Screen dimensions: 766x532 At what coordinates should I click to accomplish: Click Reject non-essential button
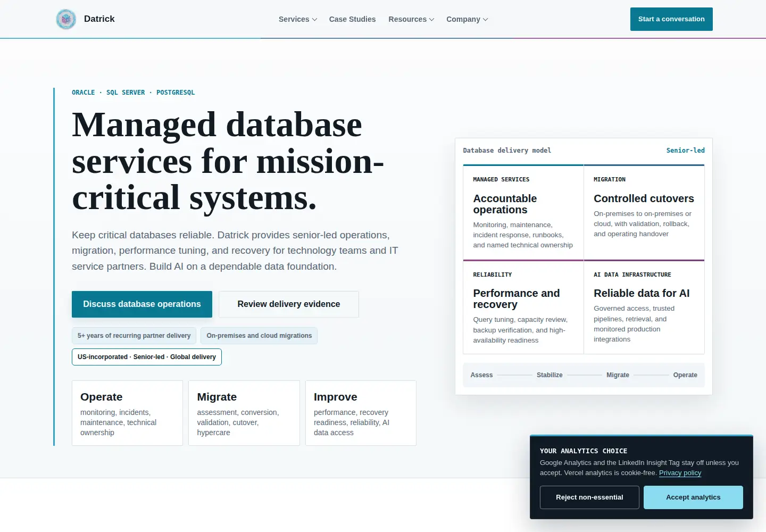click(x=589, y=497)
